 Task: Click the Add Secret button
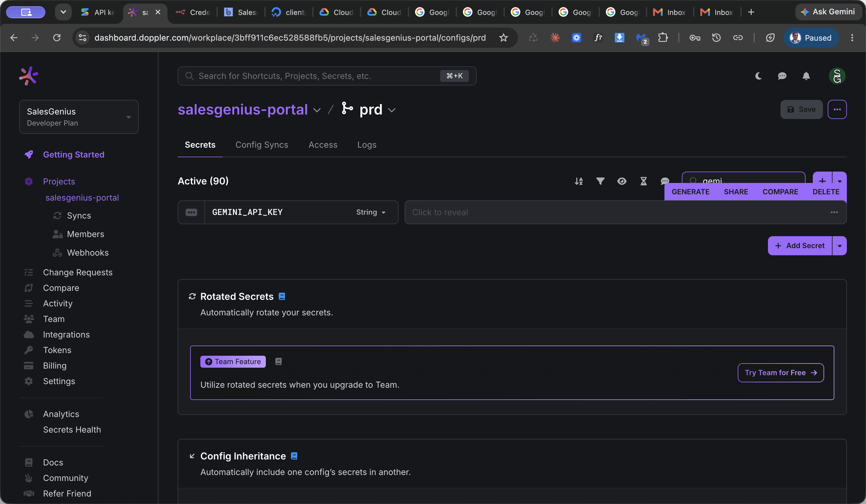[800, 246]
